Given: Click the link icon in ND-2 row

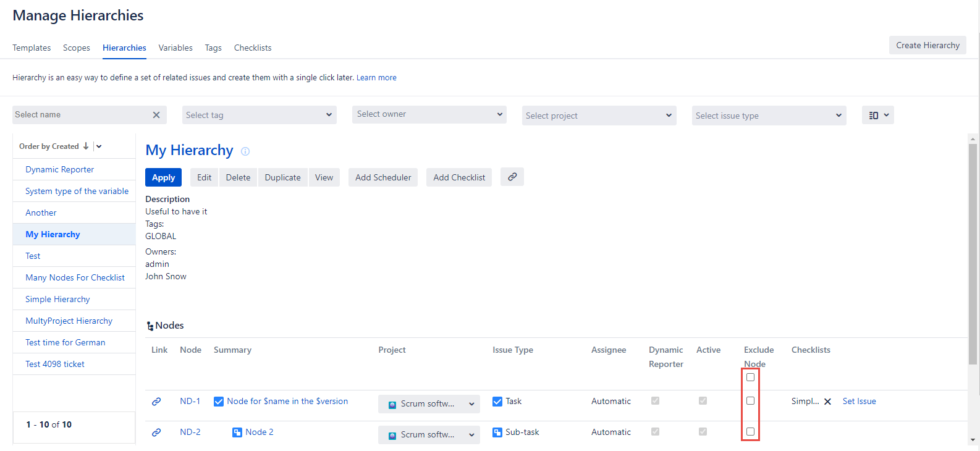Looking at the screenshot, I should tap(156, 432).
